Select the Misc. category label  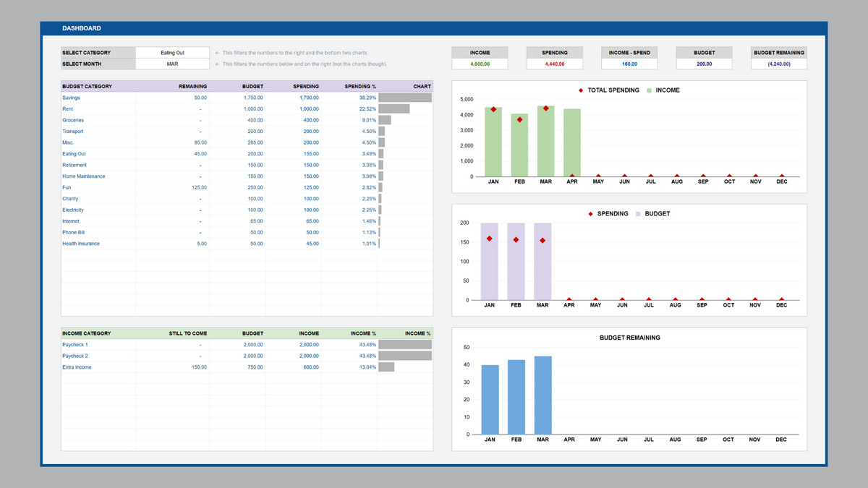click(68, 142)
